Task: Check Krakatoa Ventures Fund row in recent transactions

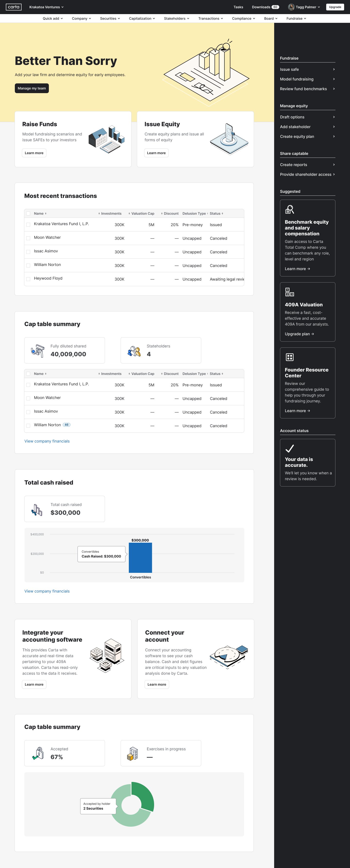Action: point(28,225)
